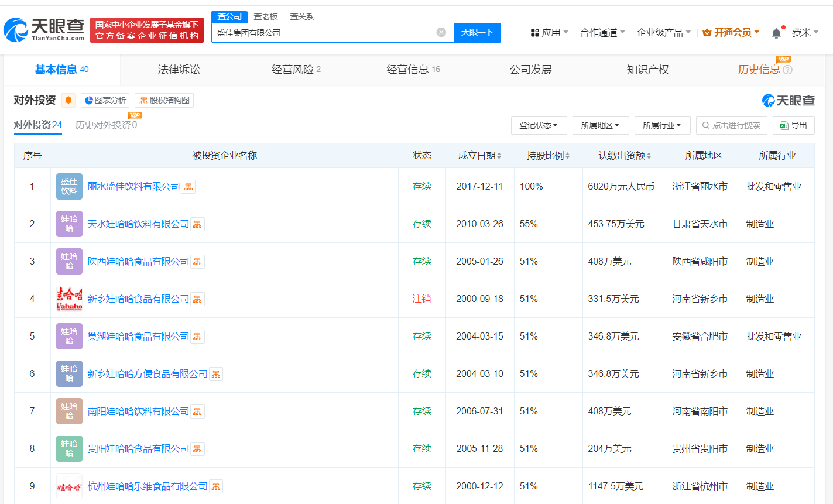Open equity structure icon for 杭州娃哈哈乐维食品有限公司
The image size is (833, 504).
point(216,486)
